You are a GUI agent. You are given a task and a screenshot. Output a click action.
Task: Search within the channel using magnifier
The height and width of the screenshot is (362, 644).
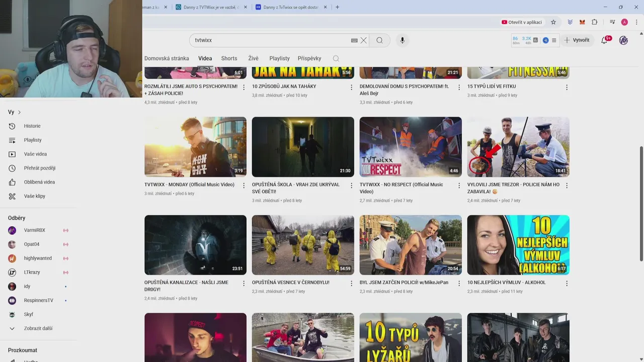[x=336, y=58]
